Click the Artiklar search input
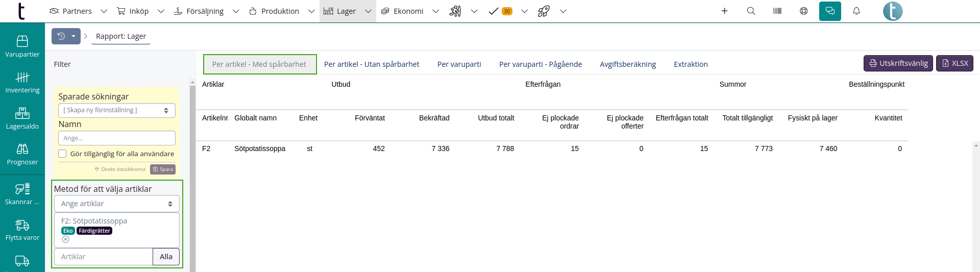 [104, 257]
